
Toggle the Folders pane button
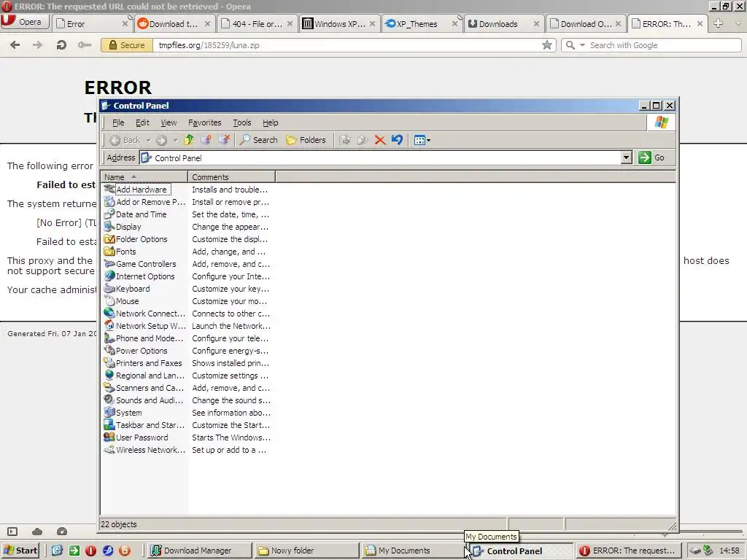pos(306,140)
